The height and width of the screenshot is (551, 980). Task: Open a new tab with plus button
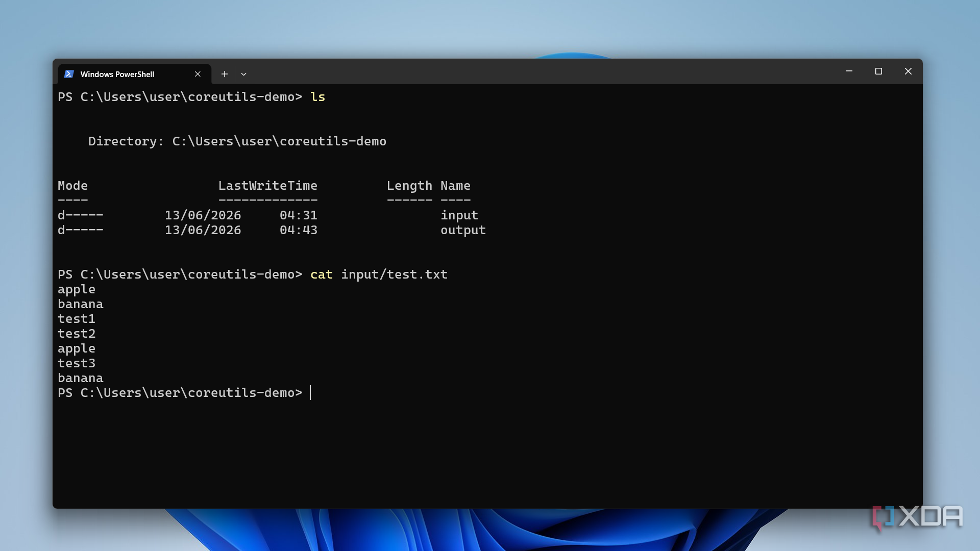tap(224, 74)
